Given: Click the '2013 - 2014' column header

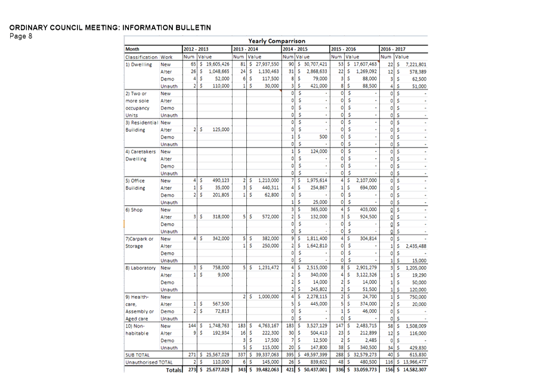Looking at the screenshot, I should (x=246, y=49).
